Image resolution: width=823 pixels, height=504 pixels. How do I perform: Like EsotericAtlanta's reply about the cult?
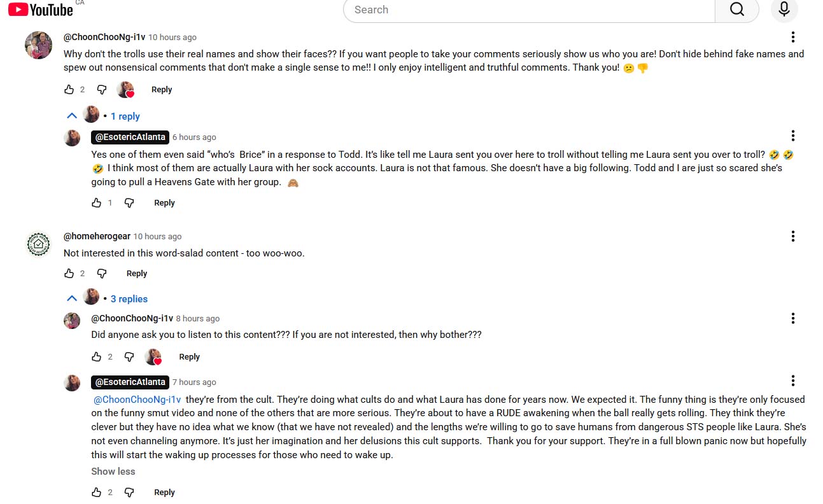point(97,493)
